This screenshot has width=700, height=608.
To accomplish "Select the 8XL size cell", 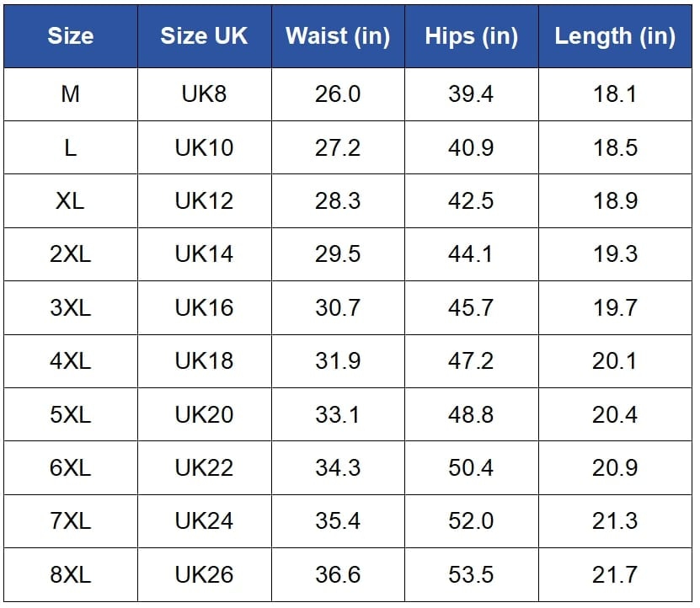I will [x=71, y=575].
